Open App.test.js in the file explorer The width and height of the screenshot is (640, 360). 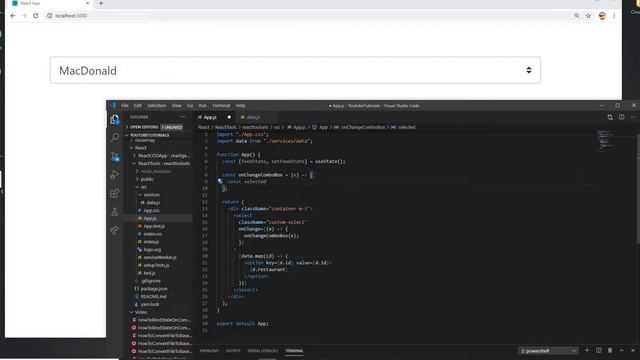pos(154,226)
